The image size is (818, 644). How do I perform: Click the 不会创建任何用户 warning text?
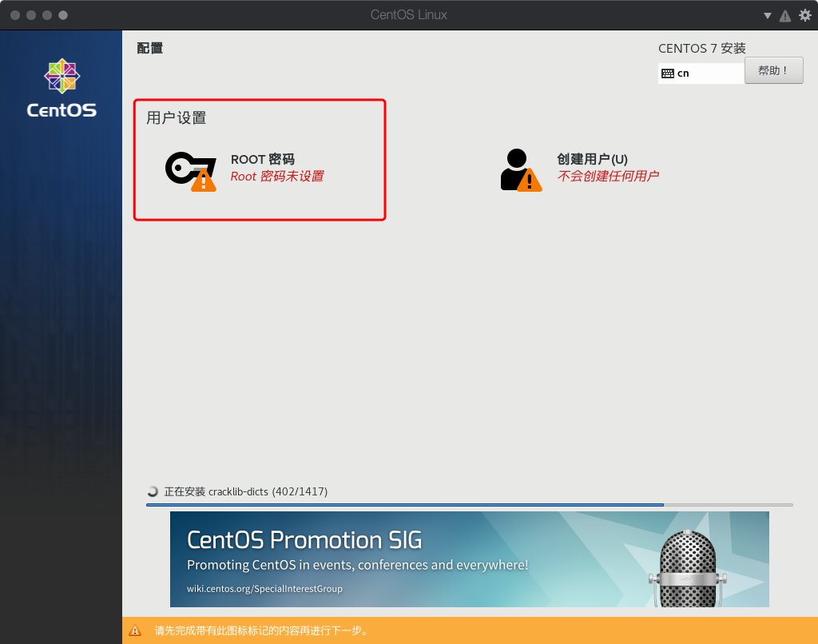coord(608,176)
